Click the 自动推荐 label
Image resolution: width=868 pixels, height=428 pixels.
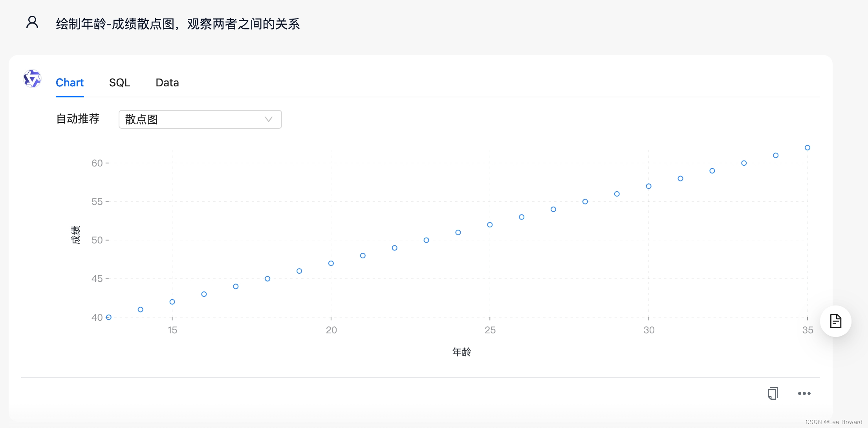[78, 119]
